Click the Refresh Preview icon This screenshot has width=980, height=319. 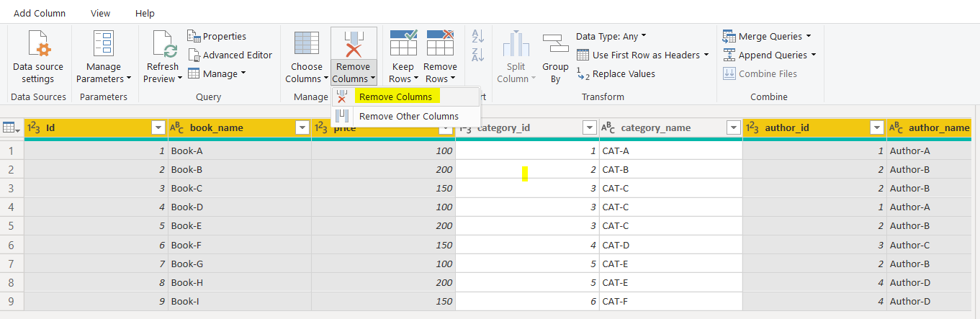(x=163, y=44)
